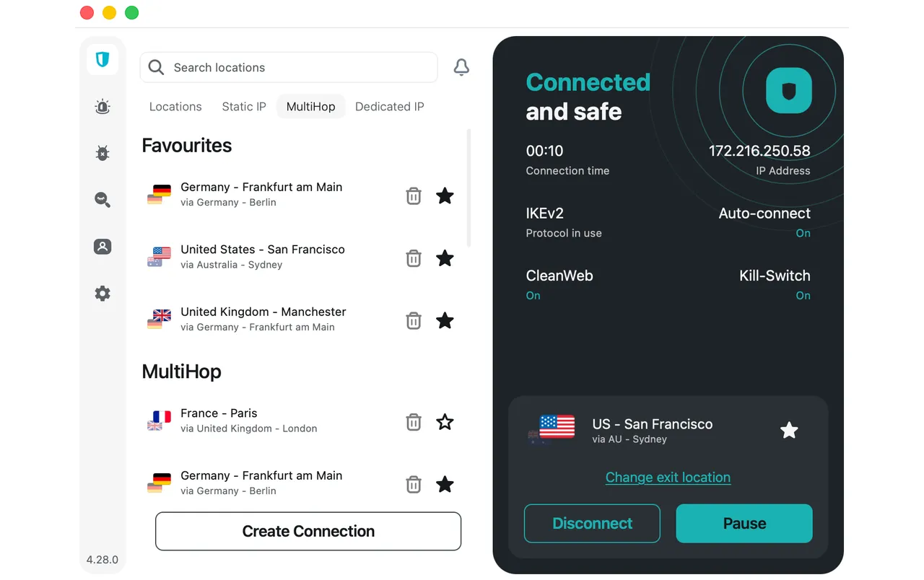Disconnect from the VPN
The height and width of the screenshot is (580, 924).
click(592, 523)
